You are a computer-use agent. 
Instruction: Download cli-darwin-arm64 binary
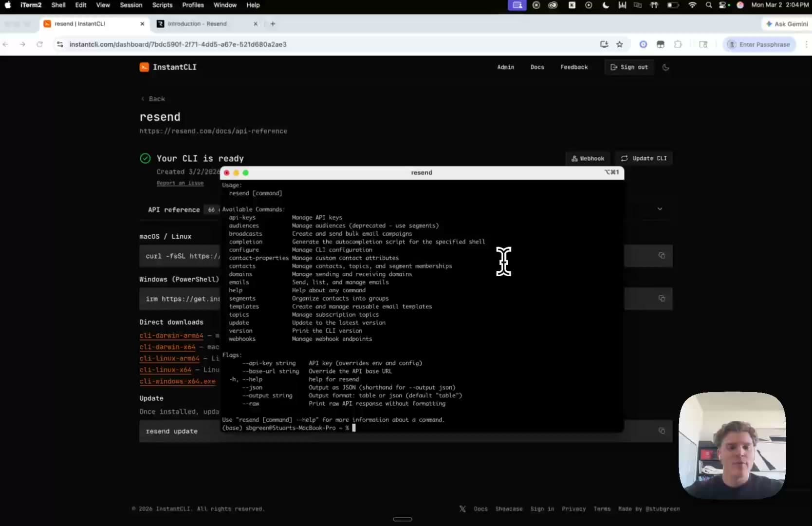[171, 336]
